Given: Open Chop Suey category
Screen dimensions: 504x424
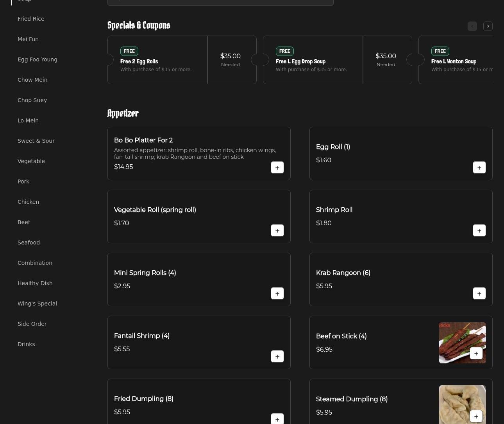Looking at the screenshot, I should pos(32,100).
